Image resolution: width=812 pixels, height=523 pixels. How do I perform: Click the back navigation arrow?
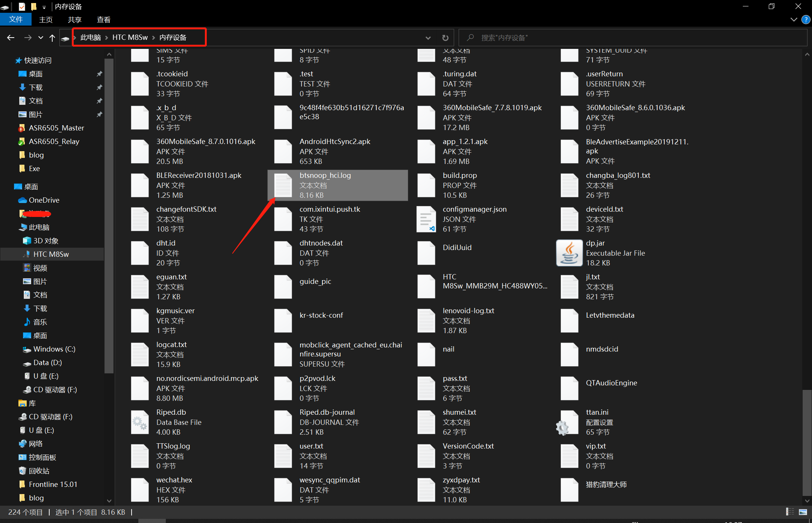click(x=11, y=37)
